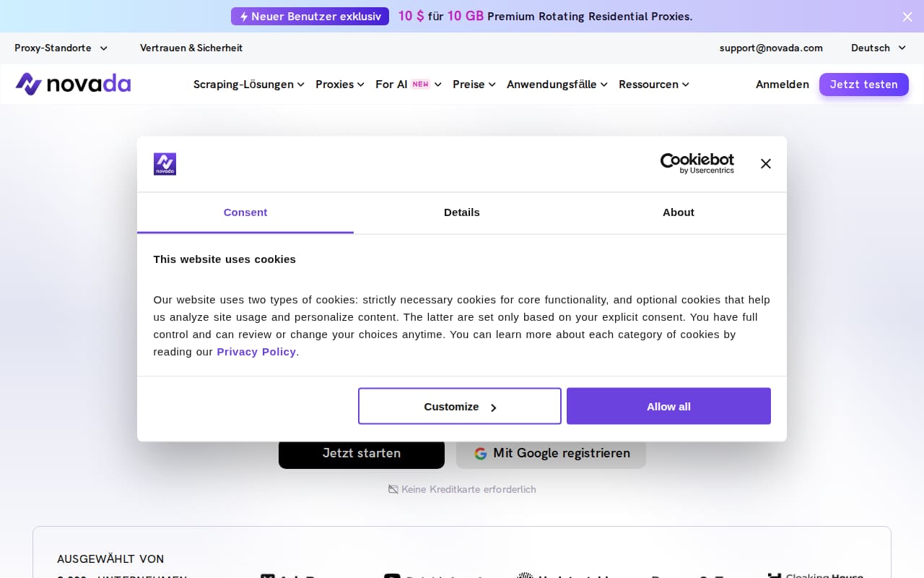924x578 pixels.
Task: Click the 'AUSGEWÄHLT VON' label
Action: coord(110,559)
